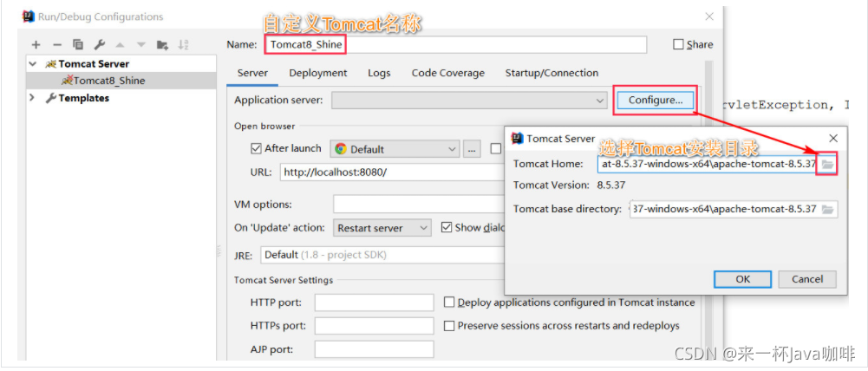This screenshot has width=868, height=371.
Task: Switch to the Deployment tab
Action: pos(318,73)
